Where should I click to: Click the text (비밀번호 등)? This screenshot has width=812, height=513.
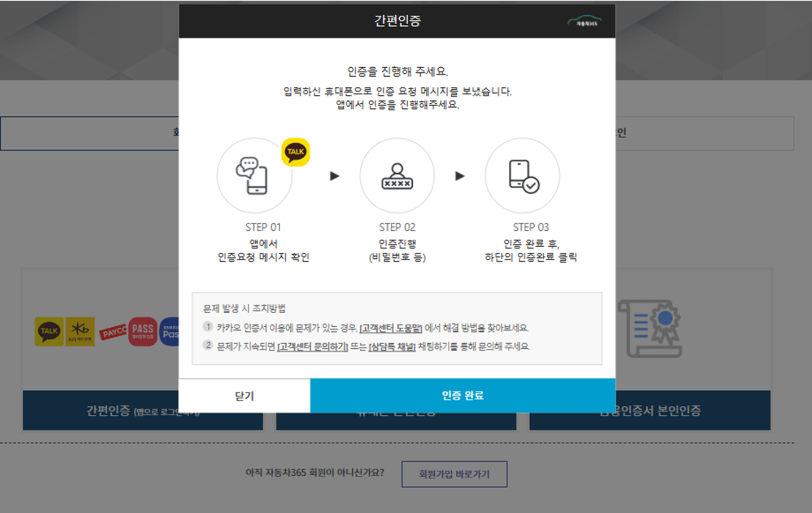click(397, 257)
